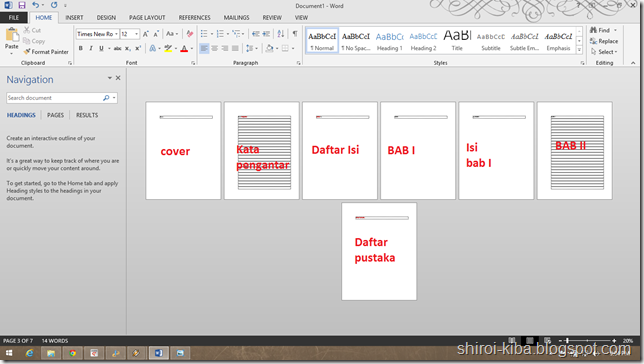Center align the text

pyautogui.click(x=214, y=48)
